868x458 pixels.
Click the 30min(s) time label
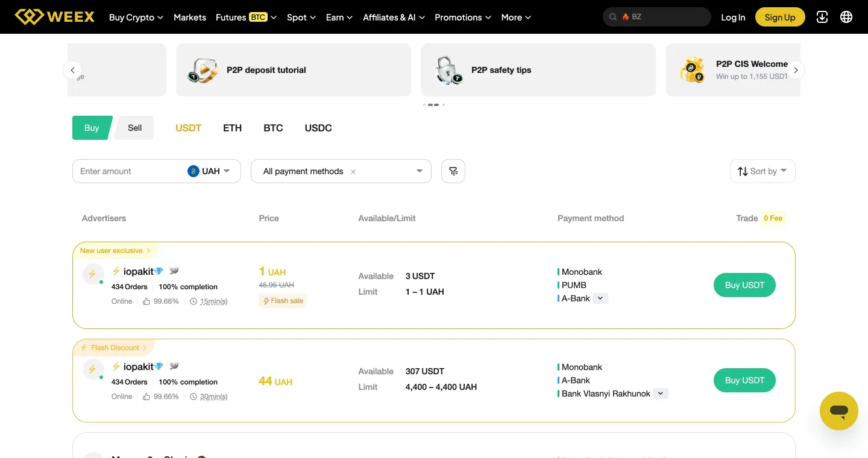coord(213,397)
